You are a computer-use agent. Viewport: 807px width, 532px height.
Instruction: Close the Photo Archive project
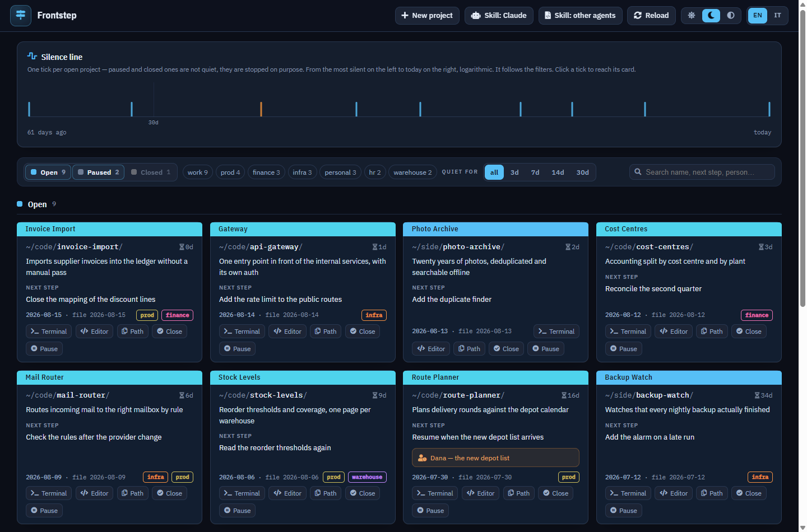click(x=506, y=349)
